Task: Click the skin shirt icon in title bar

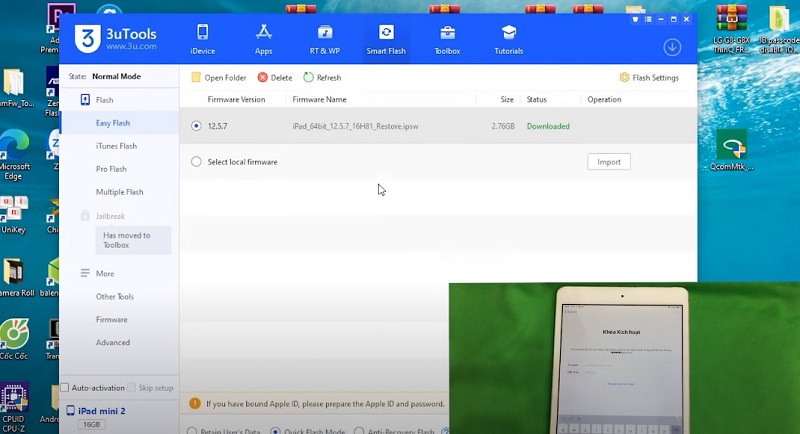Action: point(635,19)
